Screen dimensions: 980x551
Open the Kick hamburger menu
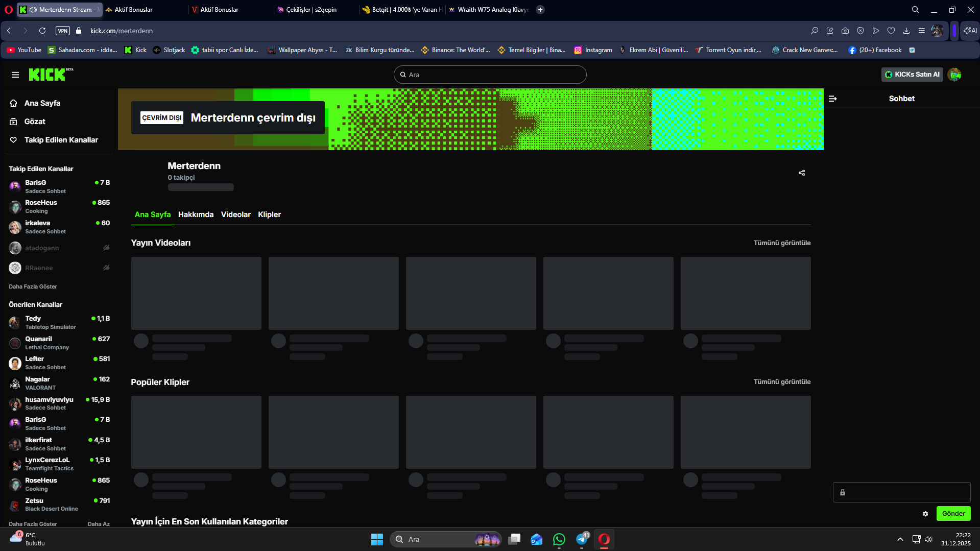[x=15, y=75]
